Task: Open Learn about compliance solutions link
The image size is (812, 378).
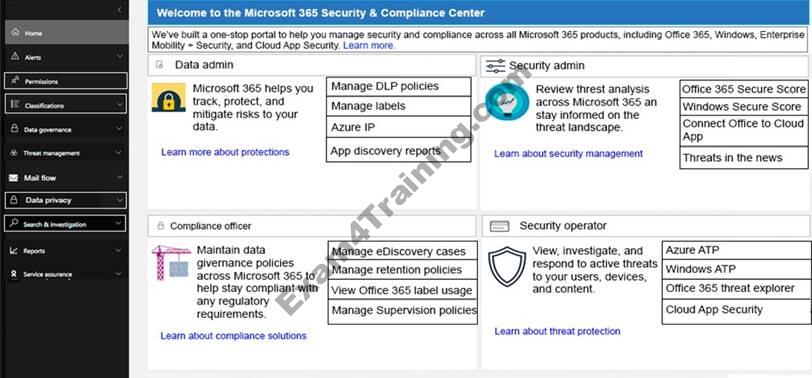Action: coord(233,336)
